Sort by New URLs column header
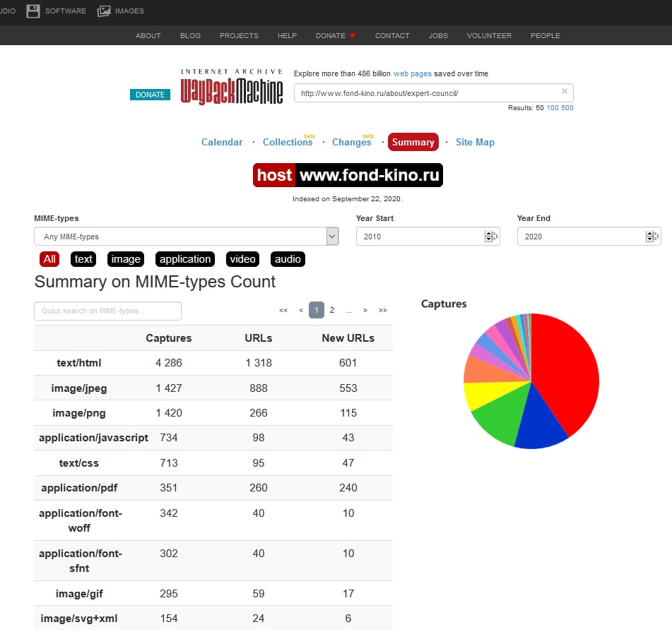This screenshot has width=672, height=639. (x=348, y=338)
